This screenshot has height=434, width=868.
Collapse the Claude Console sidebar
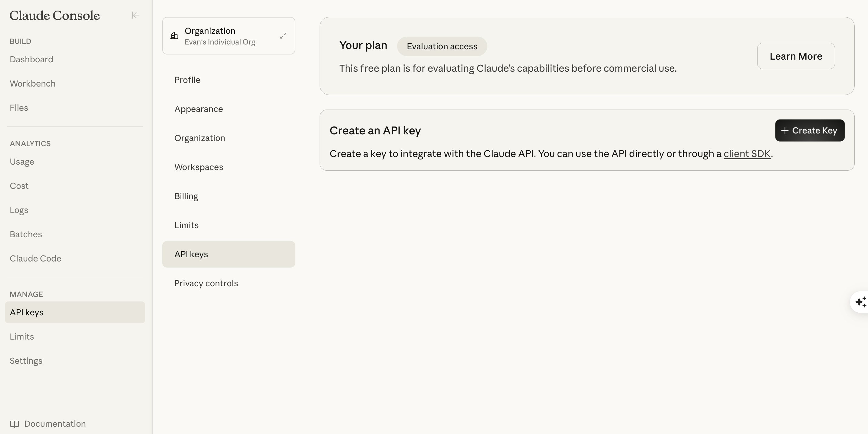pos(136,15)
